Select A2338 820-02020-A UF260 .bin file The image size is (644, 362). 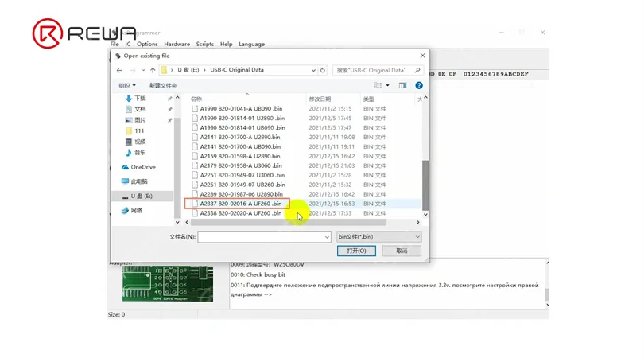click(x=241, y=213)
